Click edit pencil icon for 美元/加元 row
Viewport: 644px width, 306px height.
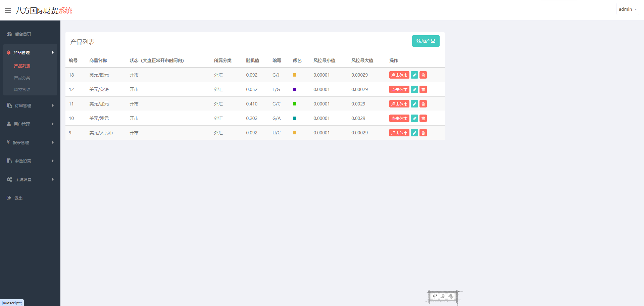click(x=414, y=104)
